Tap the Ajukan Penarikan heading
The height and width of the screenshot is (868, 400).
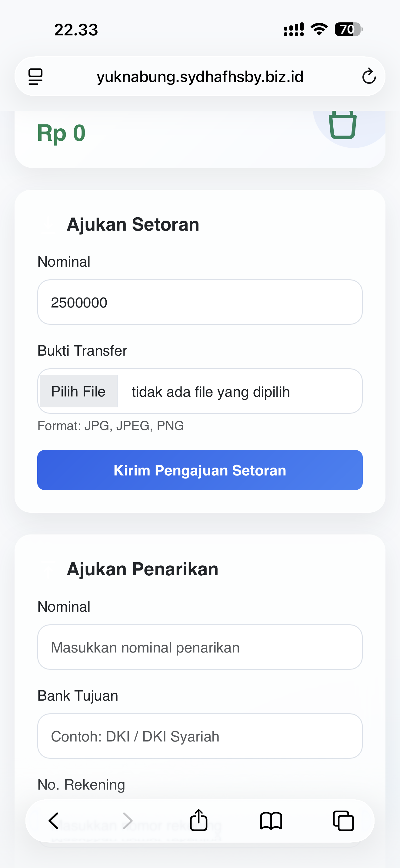pos(142,569)
